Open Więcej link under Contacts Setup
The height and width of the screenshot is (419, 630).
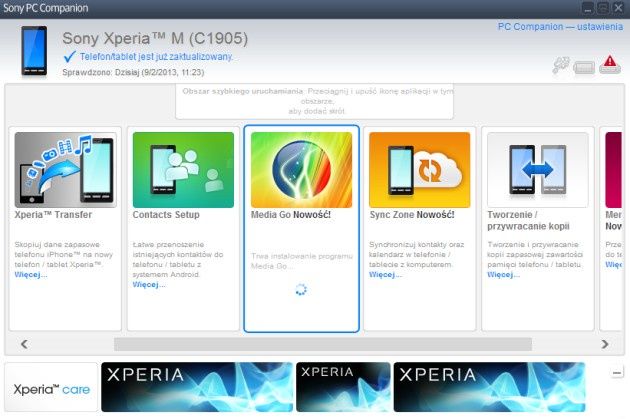coord(149,285)
